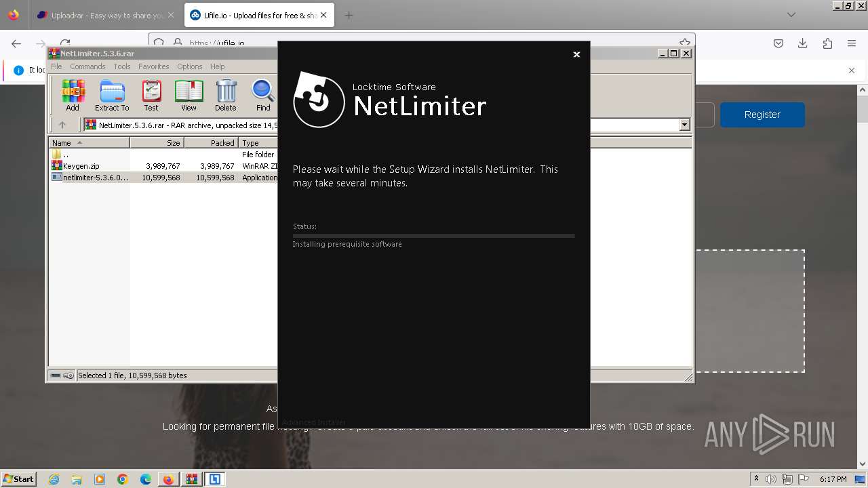List all tabs dropdown in Firefox
Image resolution: width=868 pixels, height=488 pixels.
[791, 15]
